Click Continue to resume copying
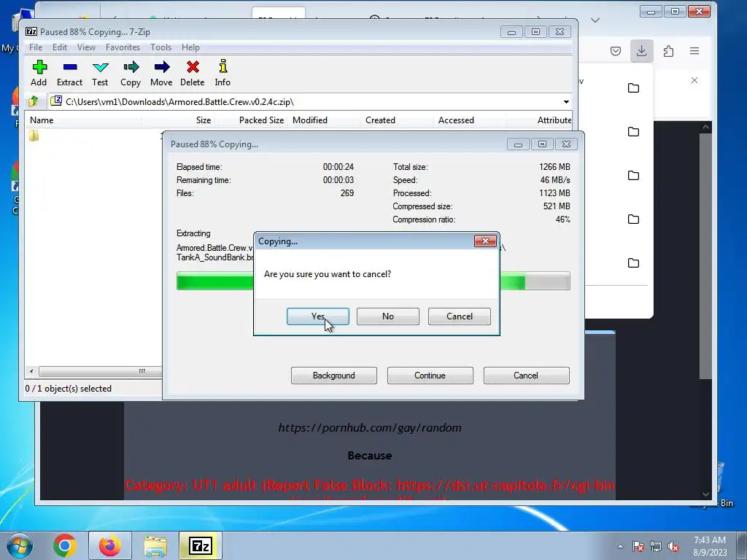The width and height of the screenshot is (747, 560). [430, 376]
